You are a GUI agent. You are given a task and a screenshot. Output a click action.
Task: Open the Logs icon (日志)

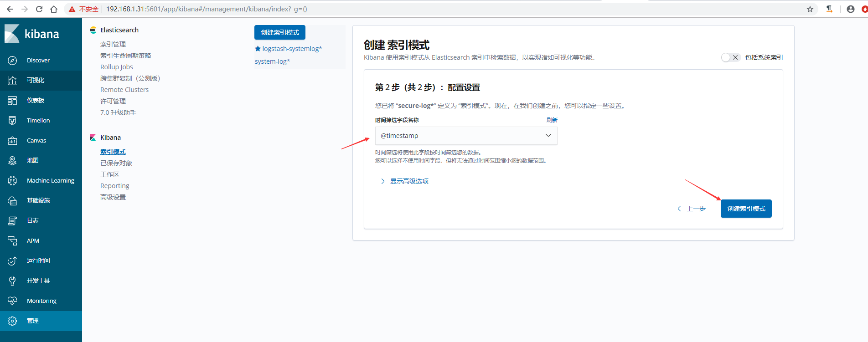pos(12,220)
